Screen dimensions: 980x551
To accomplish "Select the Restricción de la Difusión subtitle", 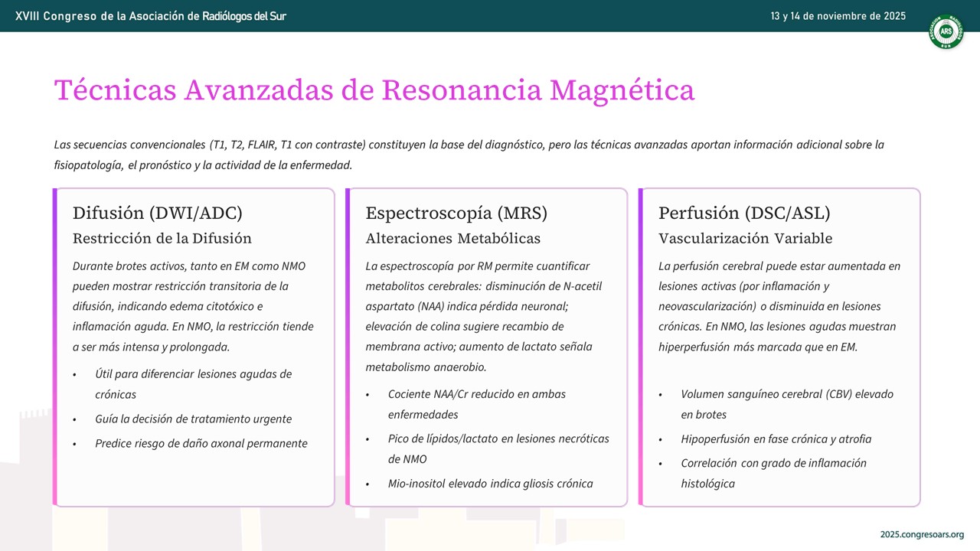I will pos(162,238).
